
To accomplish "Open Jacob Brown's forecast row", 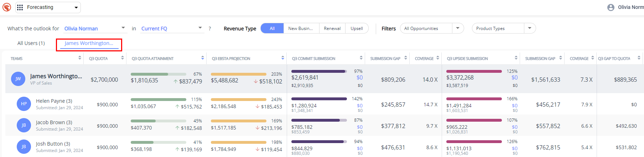I will [x=54, y=122].
